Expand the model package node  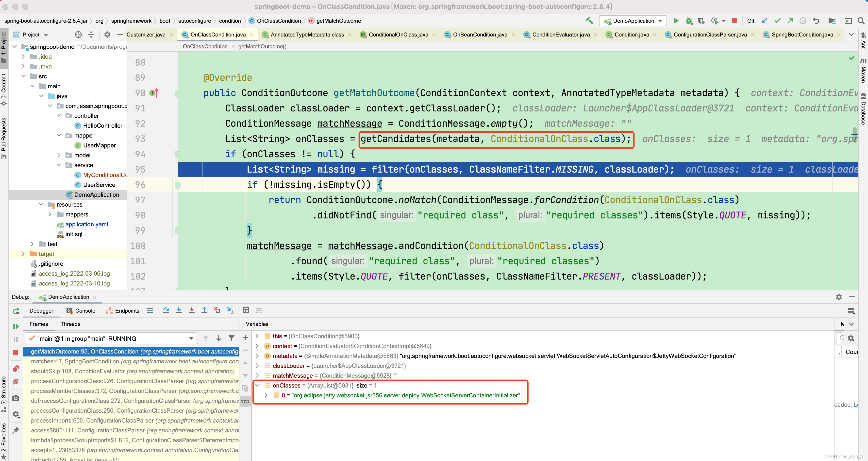click(59, 155)
